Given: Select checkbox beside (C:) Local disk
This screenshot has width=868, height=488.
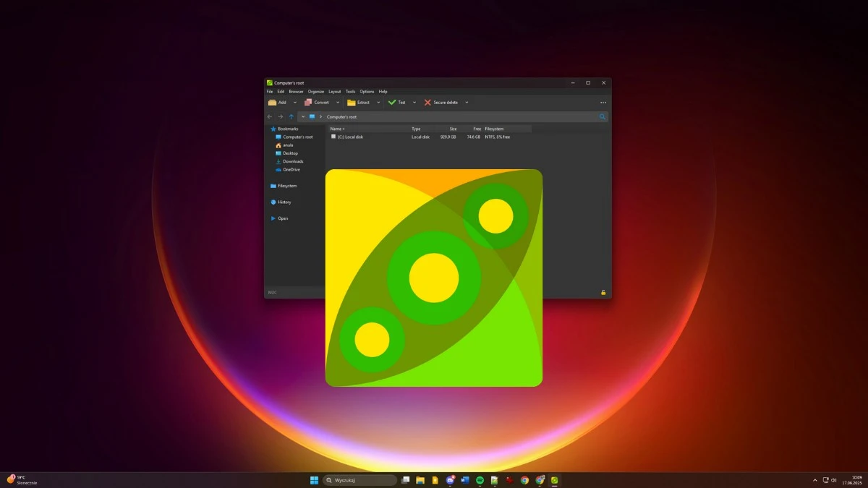Looking at the screenshot, I should pyautogui.click(x=333, y=137).
